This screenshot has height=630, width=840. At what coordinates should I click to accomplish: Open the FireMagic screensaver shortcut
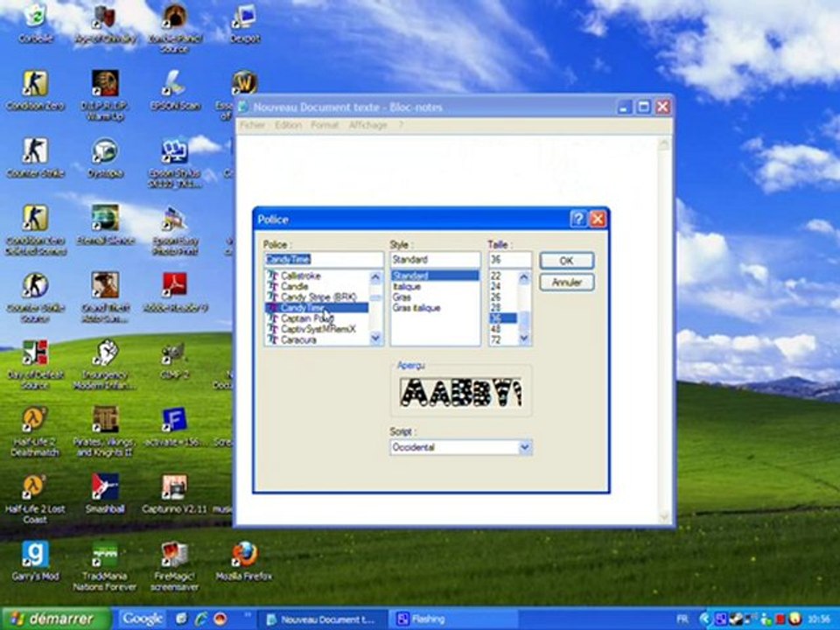(x=175, y=567)
